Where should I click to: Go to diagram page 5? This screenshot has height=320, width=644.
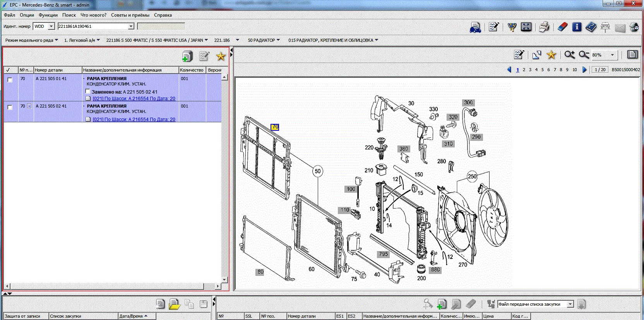(542, 70)
